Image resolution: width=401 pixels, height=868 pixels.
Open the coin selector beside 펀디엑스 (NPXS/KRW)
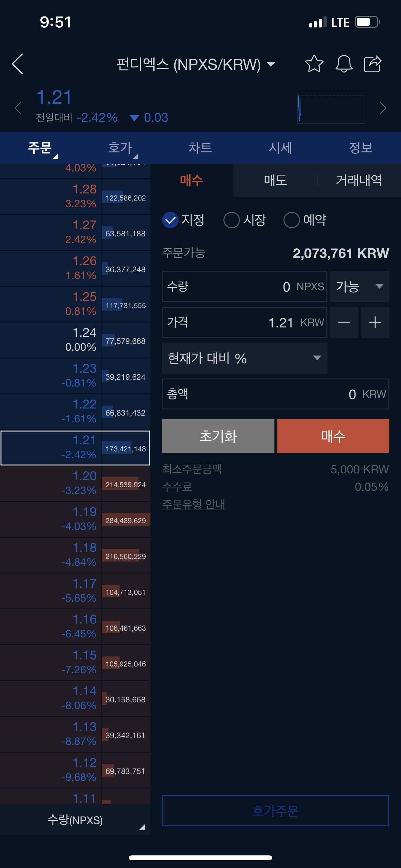[x=271, y=64]
